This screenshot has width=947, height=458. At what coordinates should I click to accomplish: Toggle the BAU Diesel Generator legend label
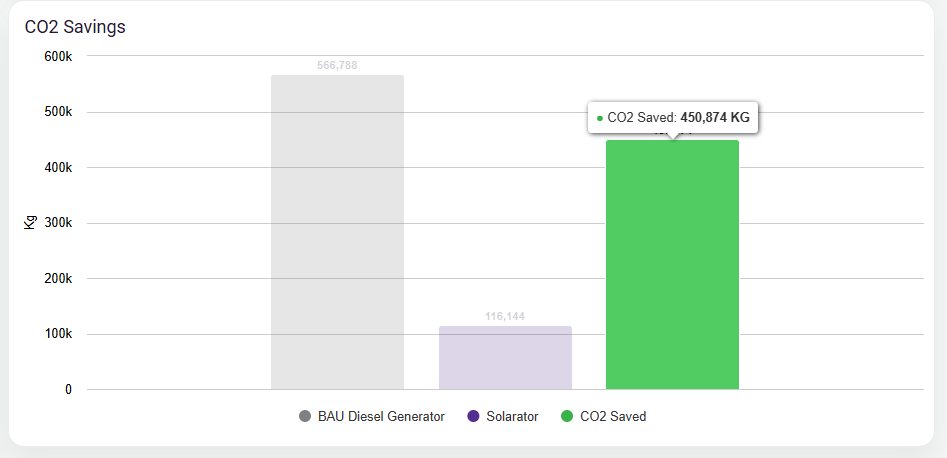(x=381, y=416)
